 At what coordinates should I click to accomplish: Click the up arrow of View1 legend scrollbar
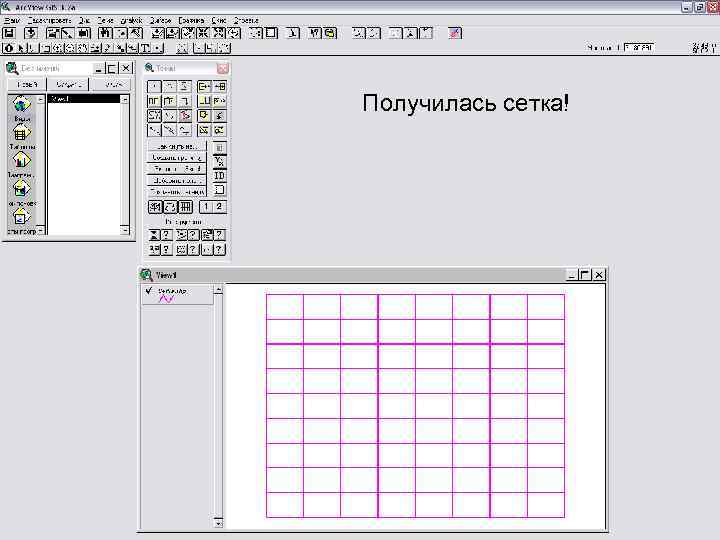tap(218, 289)
